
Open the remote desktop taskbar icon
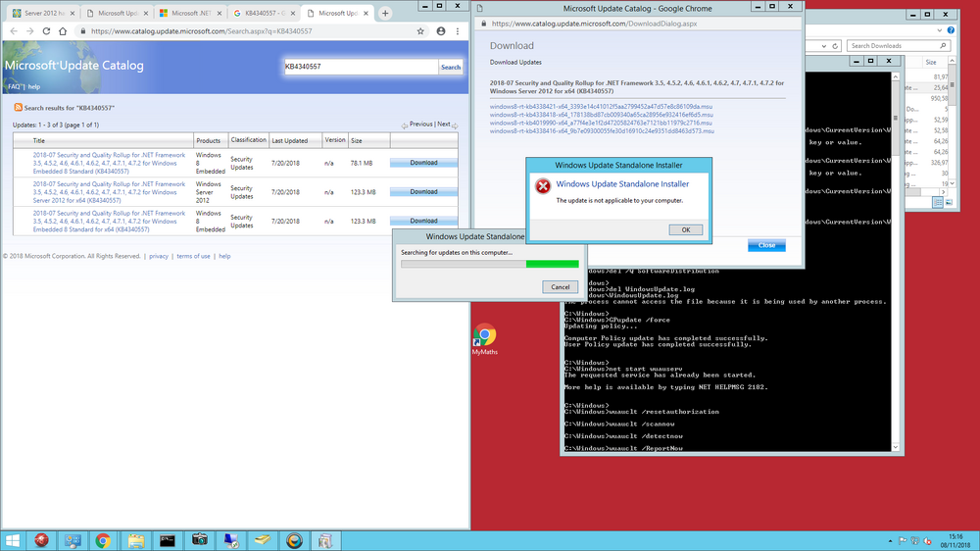point(230,540)
